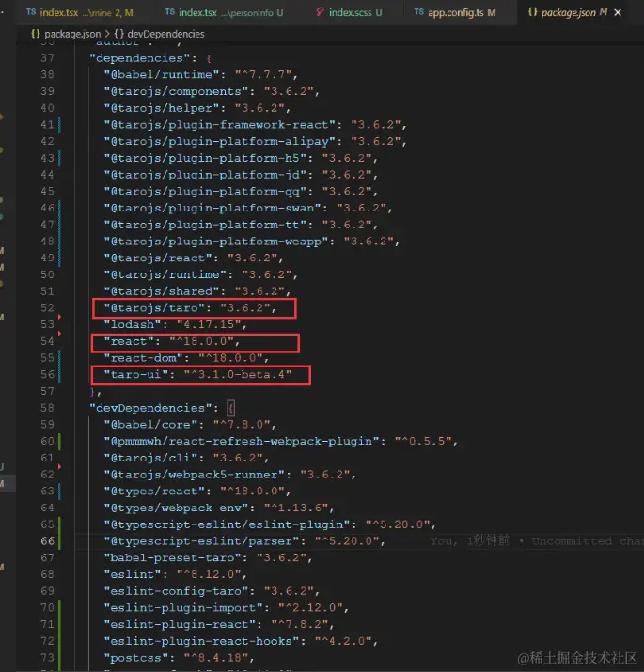The width and height of the screenshot is (644, 672).
Task: Click the "@tarojs/helper" entry
Action: tap(196, 108)
